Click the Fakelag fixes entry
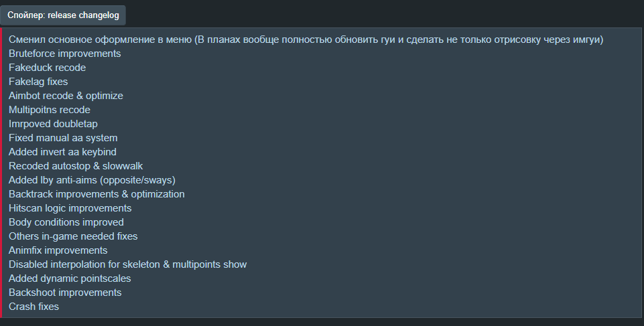644x326 pixels. pyautogui.click(x=38, y=82)
